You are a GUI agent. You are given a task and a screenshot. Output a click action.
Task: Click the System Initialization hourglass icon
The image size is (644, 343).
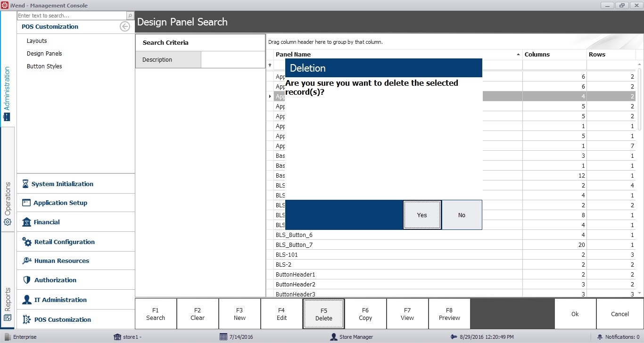pos(25,184)
